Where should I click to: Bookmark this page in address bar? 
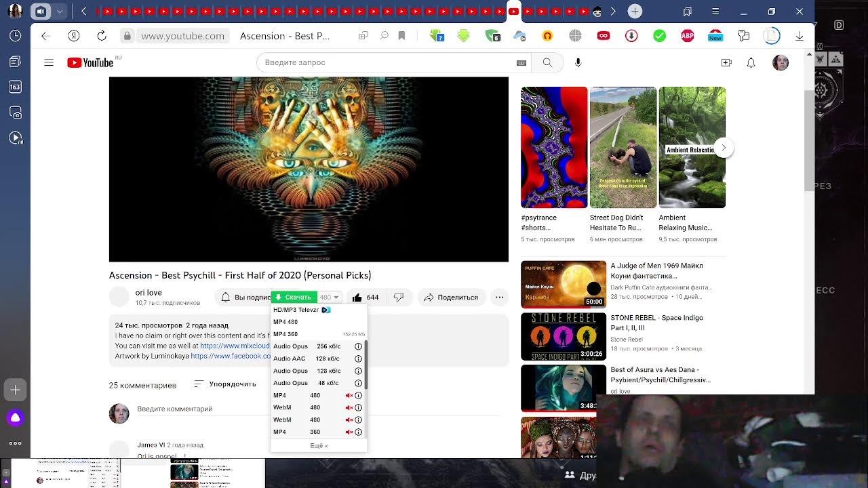pyautogui.click(x=401, y=36)
